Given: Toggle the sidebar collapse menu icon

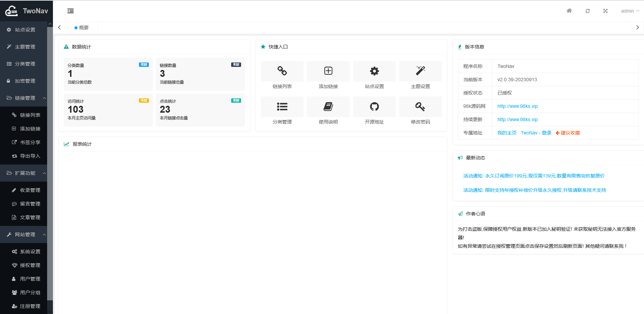Looking at the screenshot, I should [x=70, y=11].
